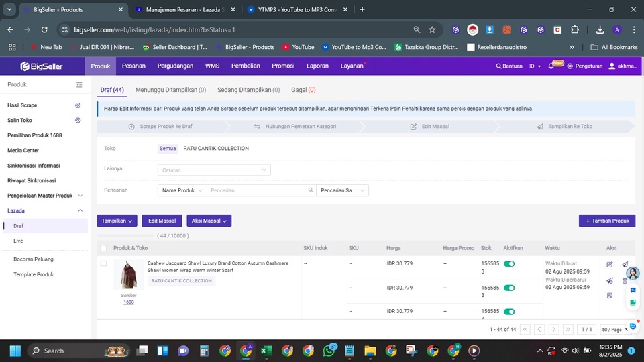Open Bantuan help search
The width and height of the screenshot is (644, 362).
(x=509, y=66)
